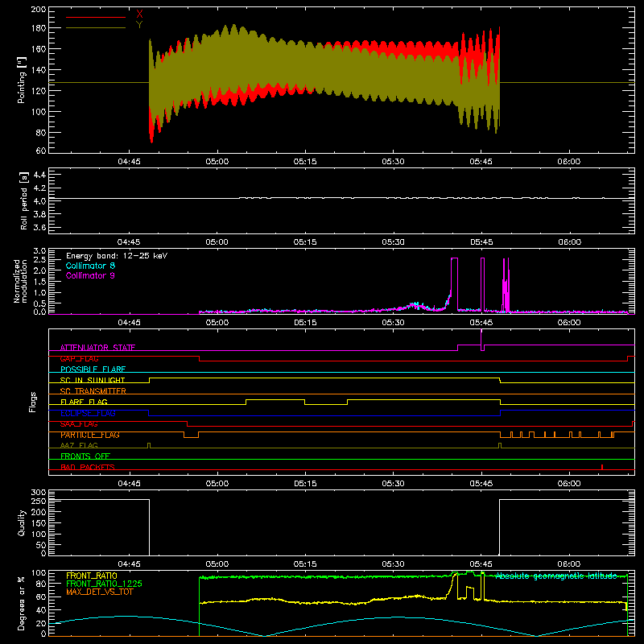Screen dimensions: 644x644
Task: Select the olive Y legend label
Action: (x=139, y=25)
